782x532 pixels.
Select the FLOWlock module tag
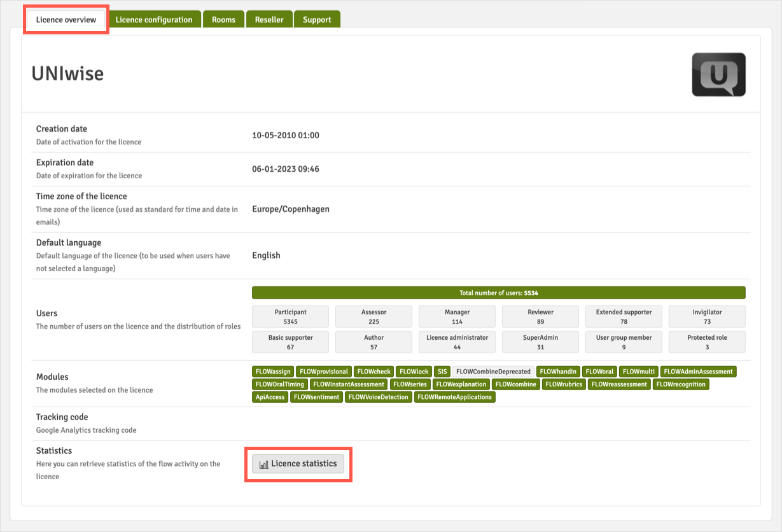click(x=414, y=372)
